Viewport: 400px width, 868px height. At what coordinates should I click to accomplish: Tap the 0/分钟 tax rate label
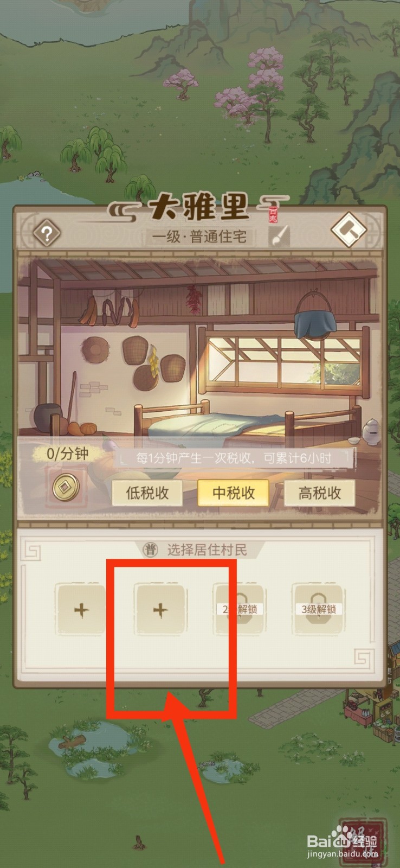(x=67, y=454)
